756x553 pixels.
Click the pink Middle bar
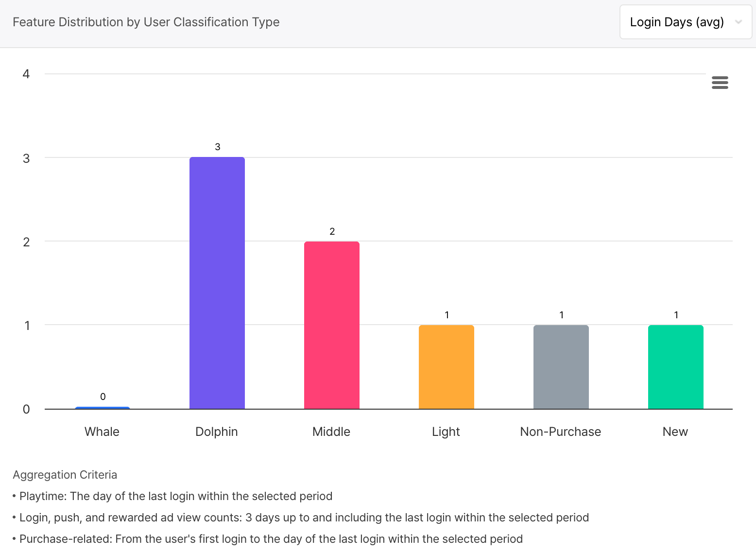tap(332, 325)
